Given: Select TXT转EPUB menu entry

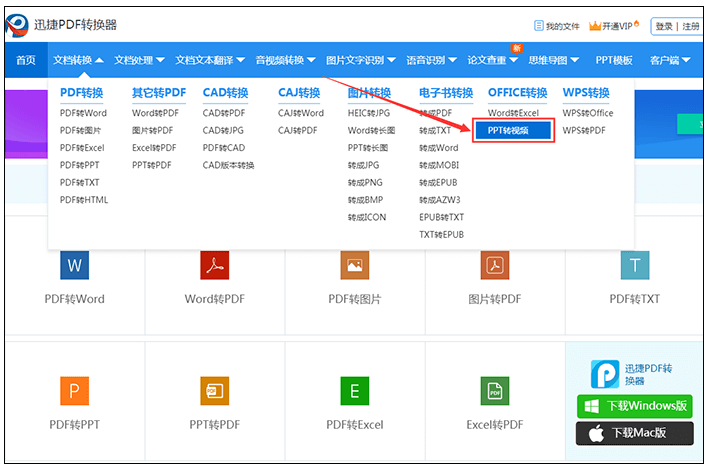Looking at the screenshot, I should pos(441,234).
